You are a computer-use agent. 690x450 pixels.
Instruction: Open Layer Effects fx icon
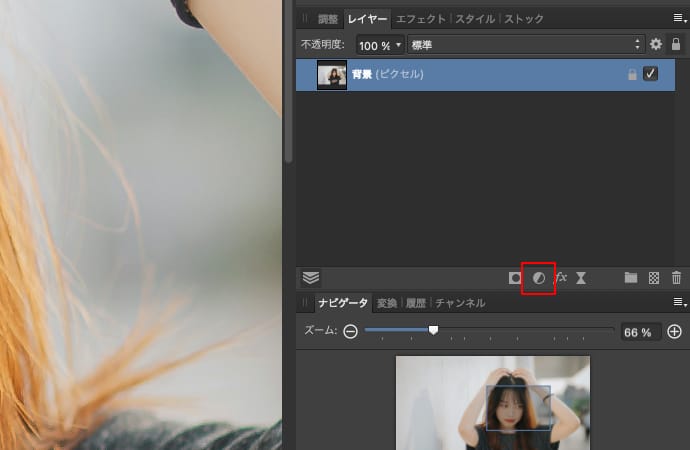click(x=561, y=277)
